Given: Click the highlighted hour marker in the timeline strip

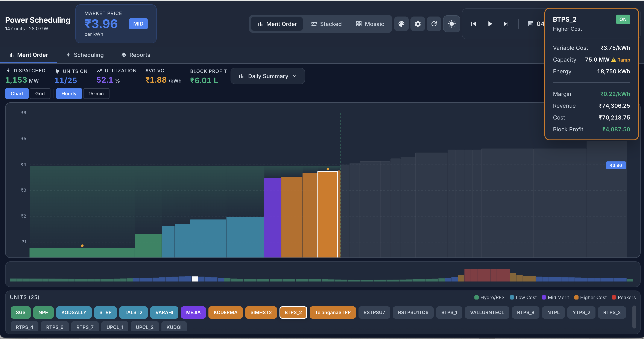Looking at the screenshot, I should [194, 279].
